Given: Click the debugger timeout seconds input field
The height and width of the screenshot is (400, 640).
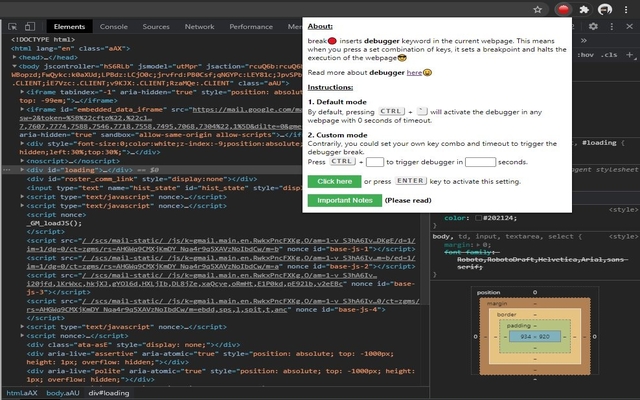Looking at the screenshot, I should 481,160.
